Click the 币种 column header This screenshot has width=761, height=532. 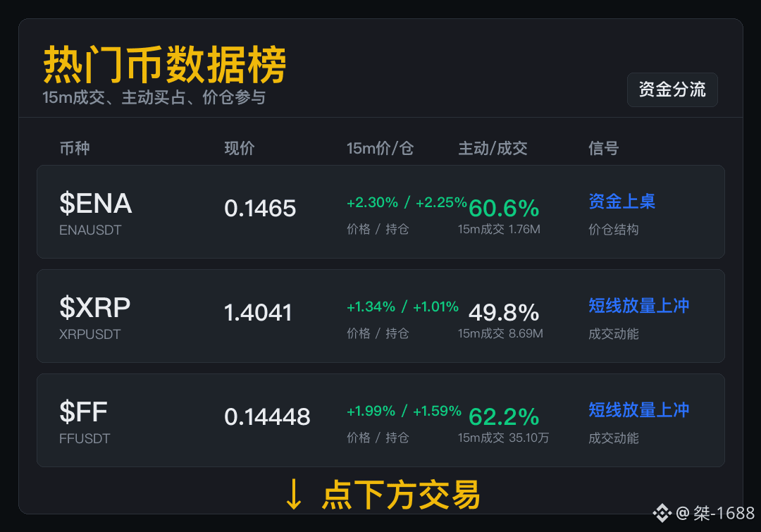click(x=75, y=148)
